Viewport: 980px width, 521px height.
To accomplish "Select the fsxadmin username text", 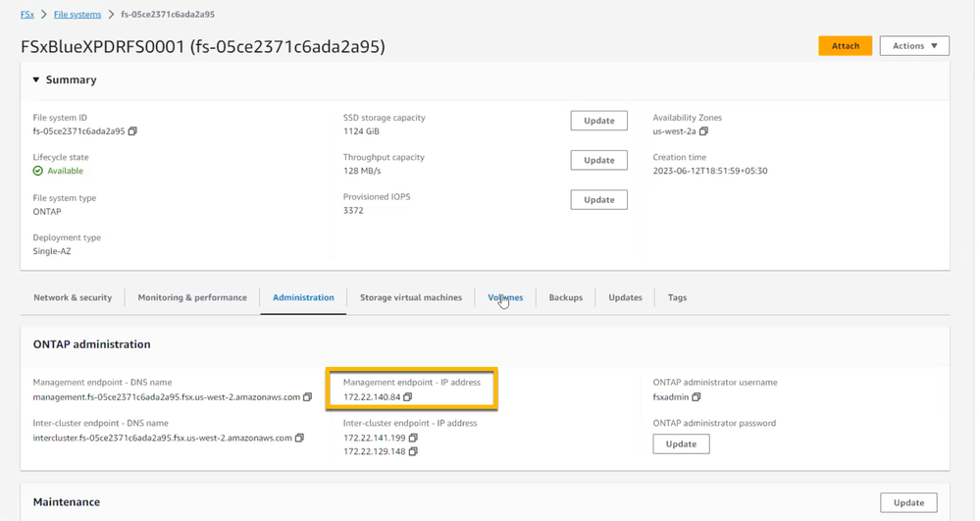I will [x=671, y=397].
